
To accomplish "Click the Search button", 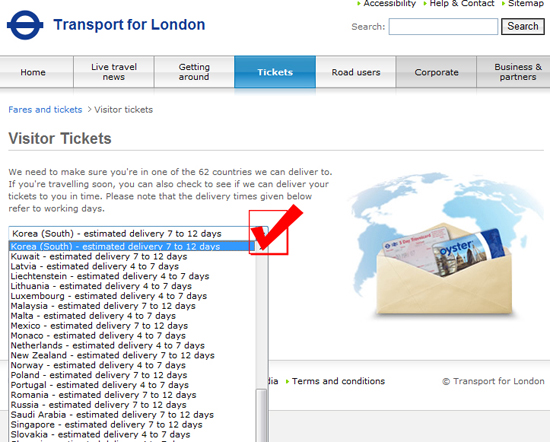I will (x=523, y=26).
